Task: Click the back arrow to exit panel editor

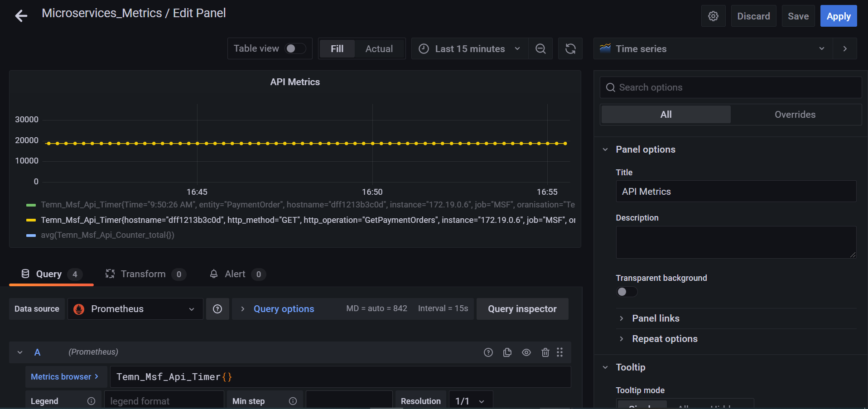Action: coord(21,16)
